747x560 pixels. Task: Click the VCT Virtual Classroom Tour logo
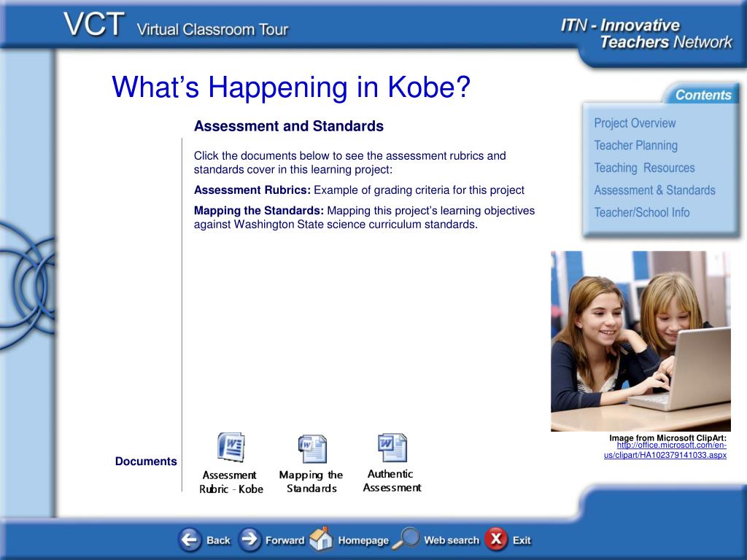pos(176,26)
